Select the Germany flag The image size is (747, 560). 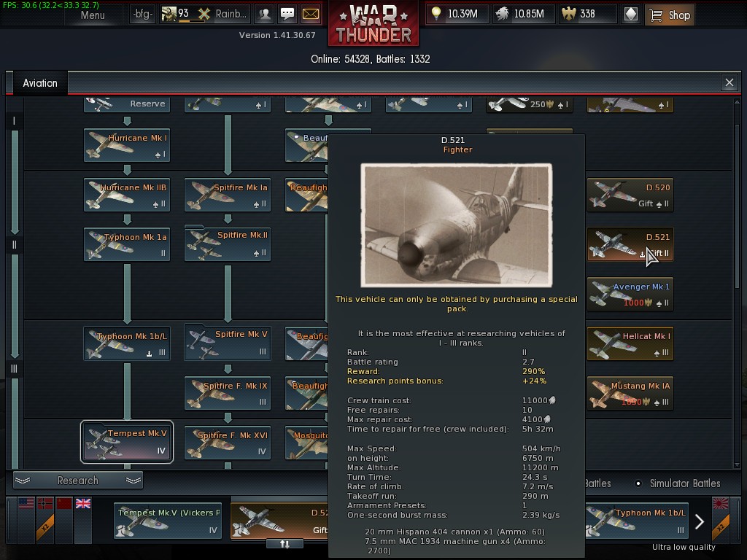[45, 503]
